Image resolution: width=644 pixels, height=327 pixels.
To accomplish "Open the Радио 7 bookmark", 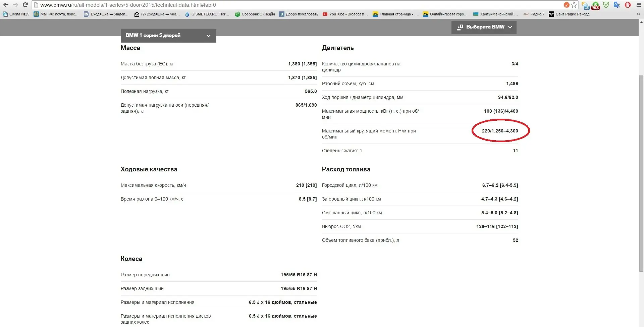I will click(534, 14).
